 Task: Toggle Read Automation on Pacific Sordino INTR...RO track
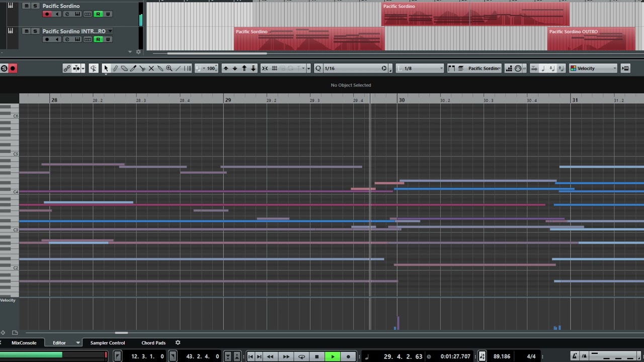click(98, 39)
